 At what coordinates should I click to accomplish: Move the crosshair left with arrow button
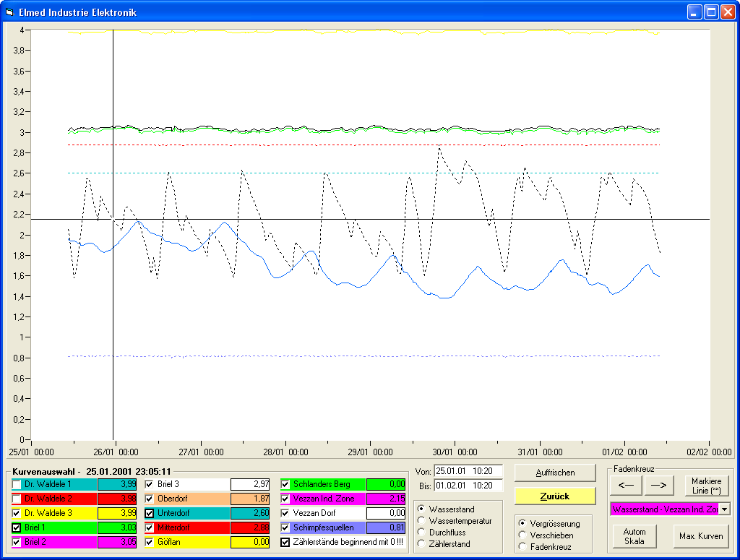click(626, 486)
